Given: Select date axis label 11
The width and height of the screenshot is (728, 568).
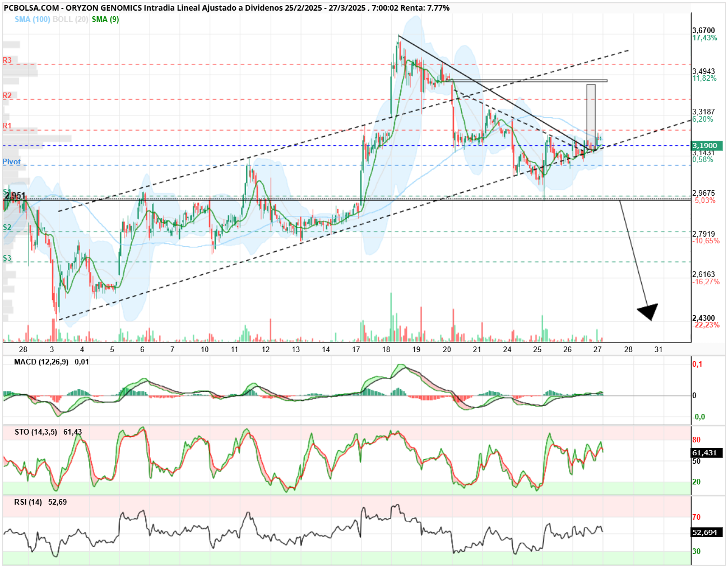Looking at the screenshot, I should (x=234, y=349).
